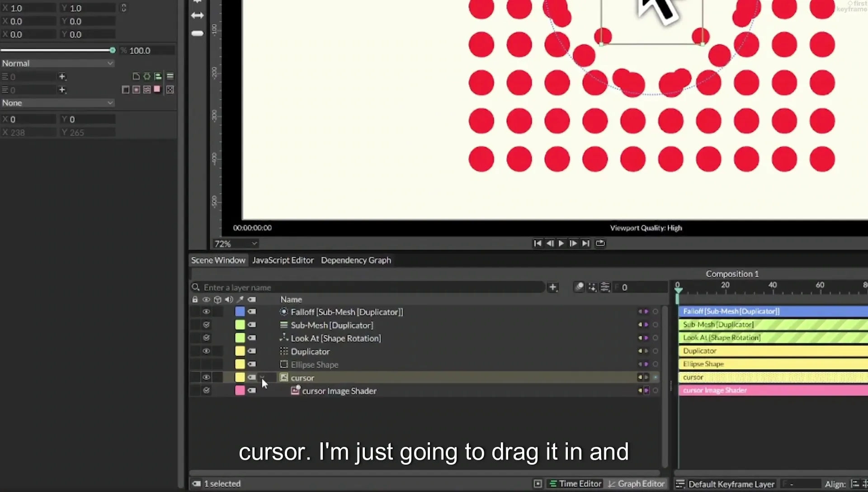Switch to the JavaScript Editor tab
Image resolution: width=868 pixels, height=492 pixels.
[283, 260]
